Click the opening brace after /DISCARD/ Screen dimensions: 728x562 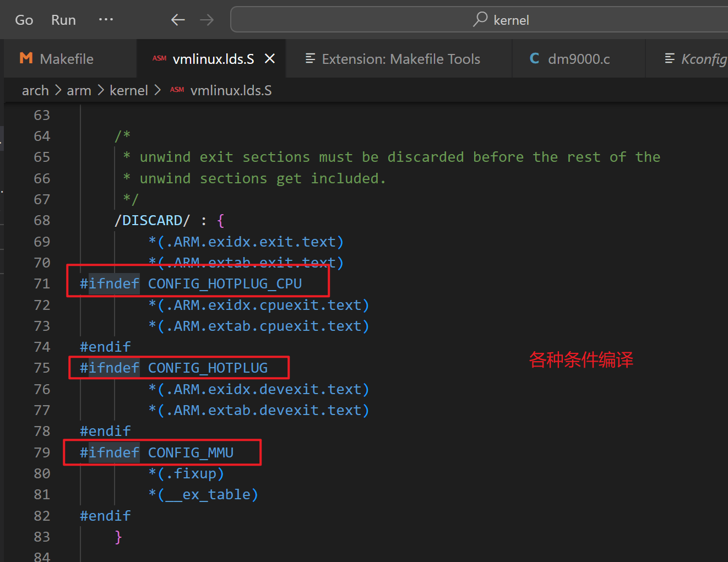click(221, 221)
